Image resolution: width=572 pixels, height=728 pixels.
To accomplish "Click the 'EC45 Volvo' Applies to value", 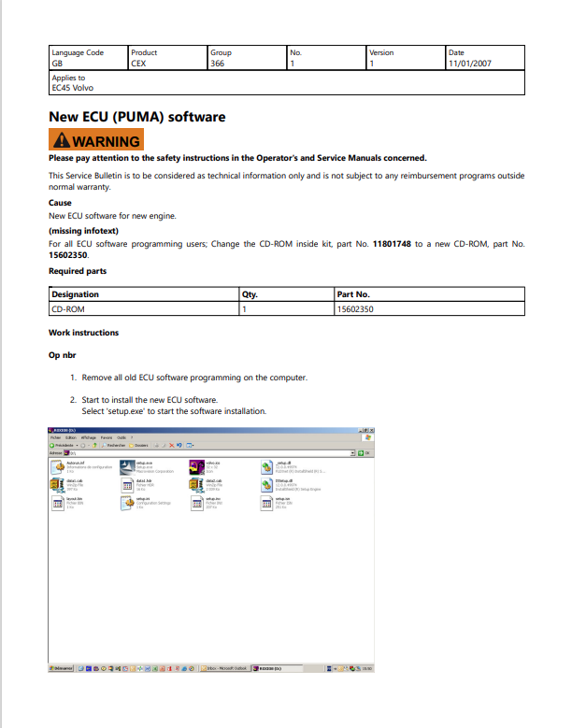I will [72, 88].
